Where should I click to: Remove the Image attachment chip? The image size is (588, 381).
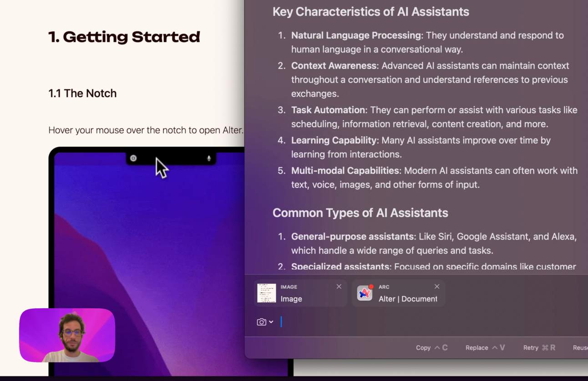click(x=339, y=286)
